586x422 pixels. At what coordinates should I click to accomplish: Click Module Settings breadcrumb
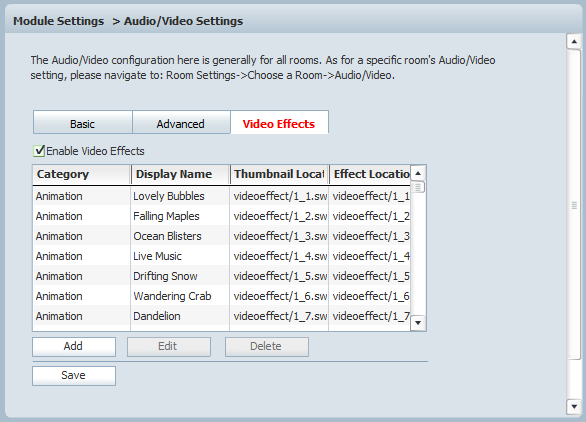click(x=59, y=21)
